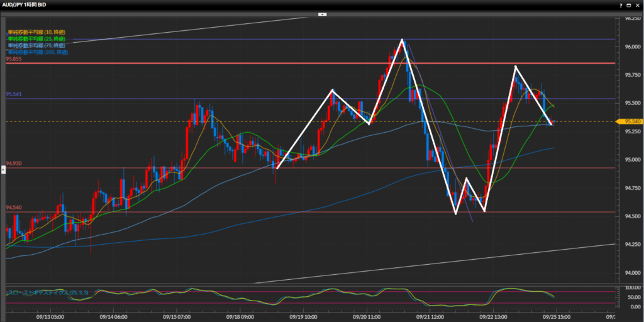Click the 95.541 blue horizontal line label

point(14,94)
